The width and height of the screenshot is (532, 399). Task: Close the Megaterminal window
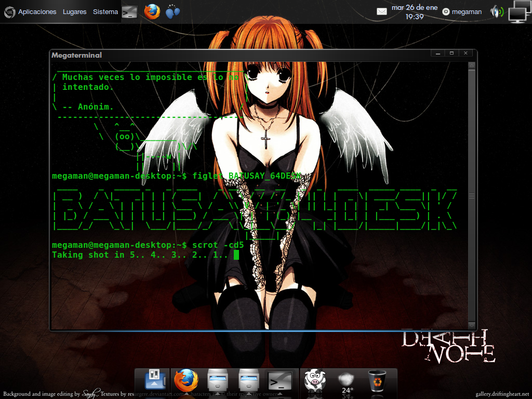pos(465,54)
